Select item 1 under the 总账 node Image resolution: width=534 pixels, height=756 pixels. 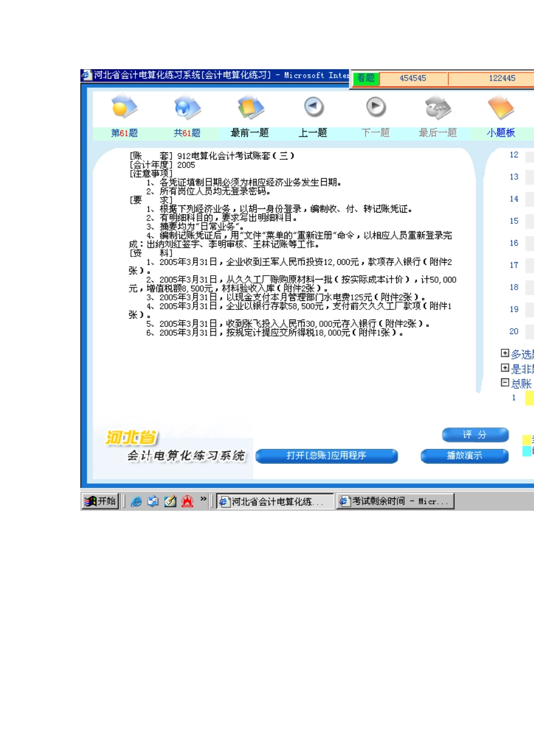(514, 398)
